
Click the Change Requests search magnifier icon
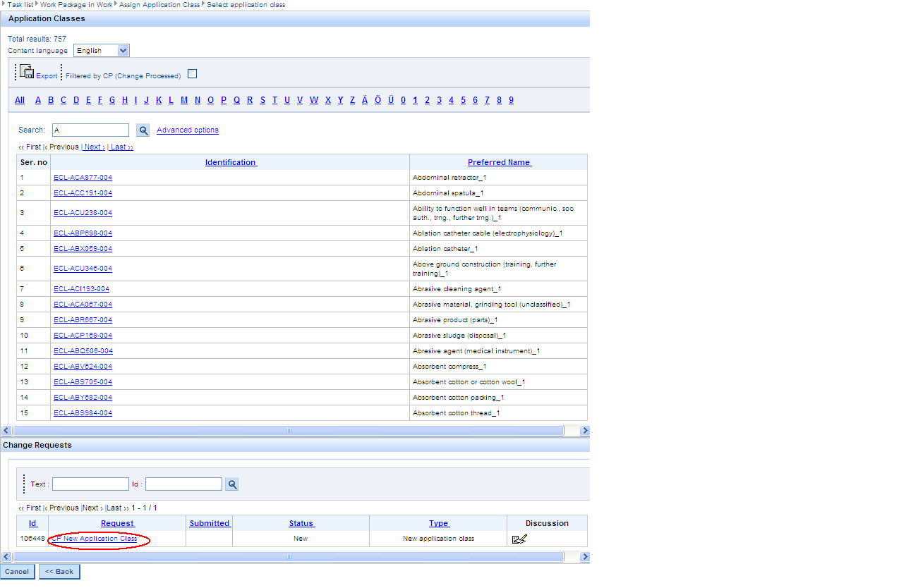coord(231,484)
